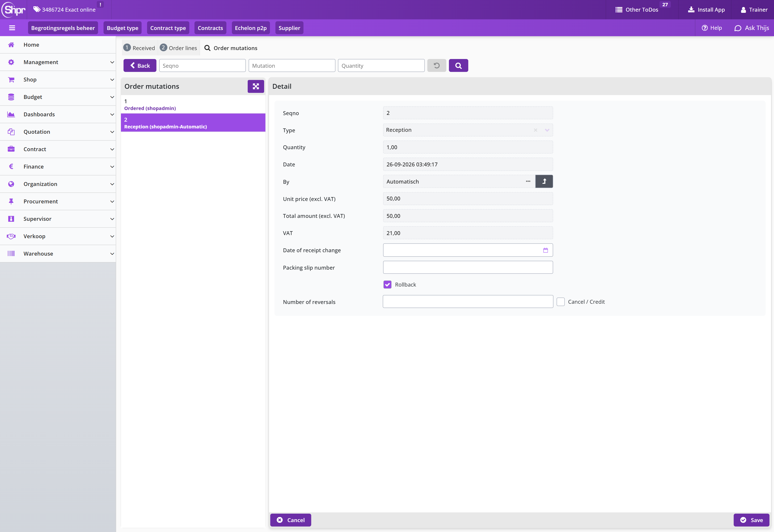774x532 pixels.
Task: Click the Procurement pin icon
Action: coord(11,201)
